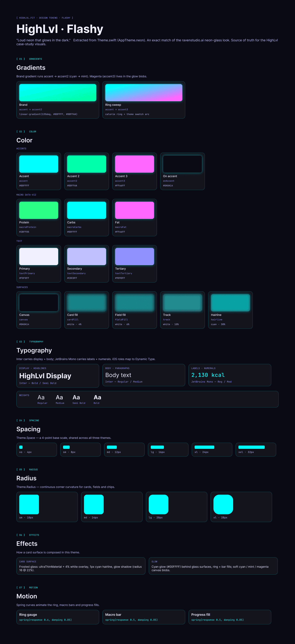Click the Effects section heading
295x644 pixels.
pos(27,544)
